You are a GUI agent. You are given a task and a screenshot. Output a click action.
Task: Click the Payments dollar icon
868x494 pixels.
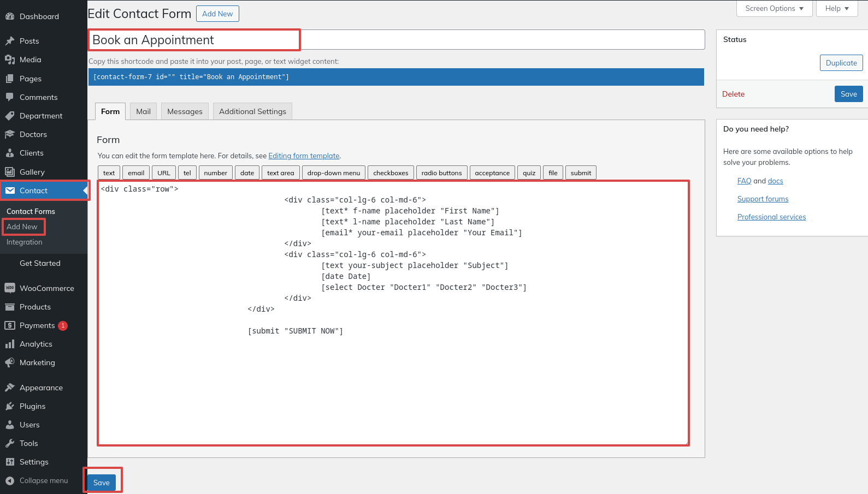pyautogui.click(x=10, y=325)
